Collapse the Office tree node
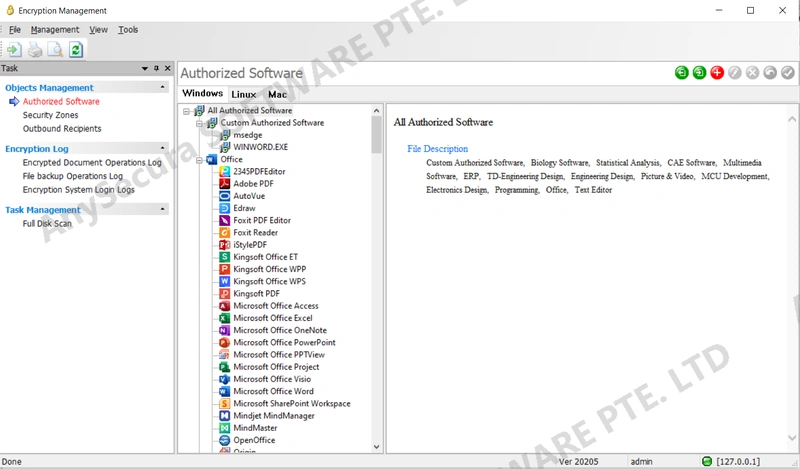The image size is (800, 469). coord(199,160)
